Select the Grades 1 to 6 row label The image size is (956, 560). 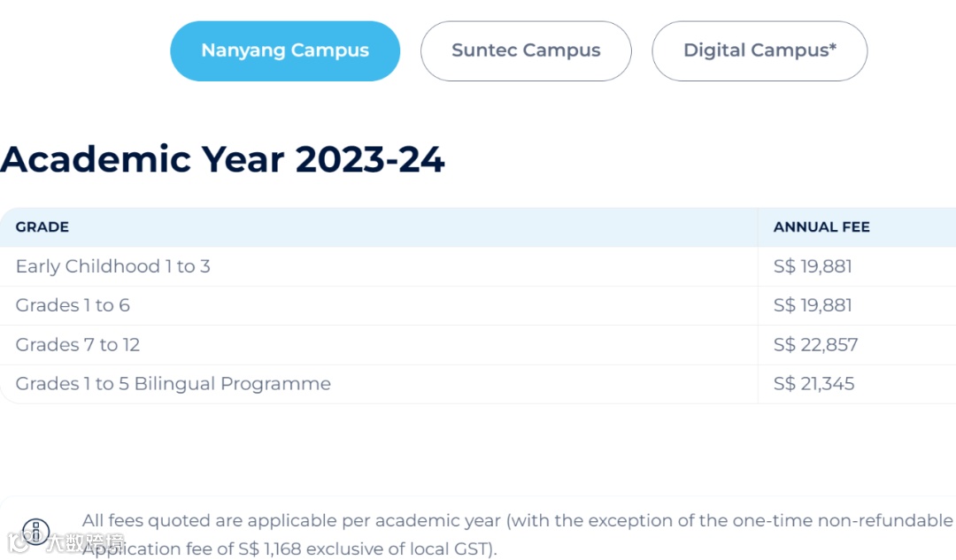point(73,305)
